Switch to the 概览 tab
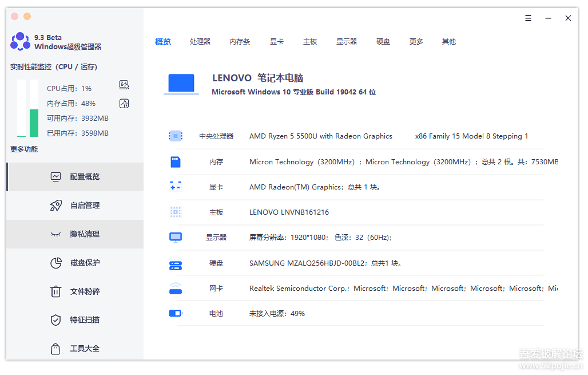Viewport: 588px width, 375px height. coord(163,42)
